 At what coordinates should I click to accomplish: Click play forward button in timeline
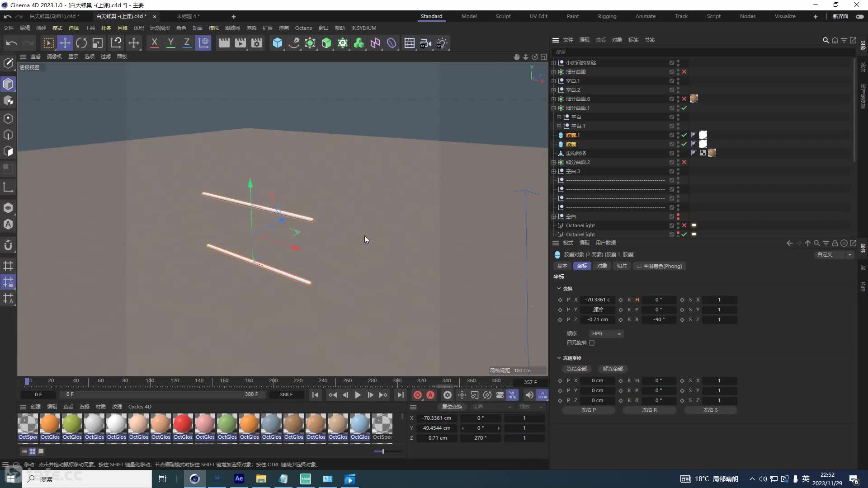358,395
